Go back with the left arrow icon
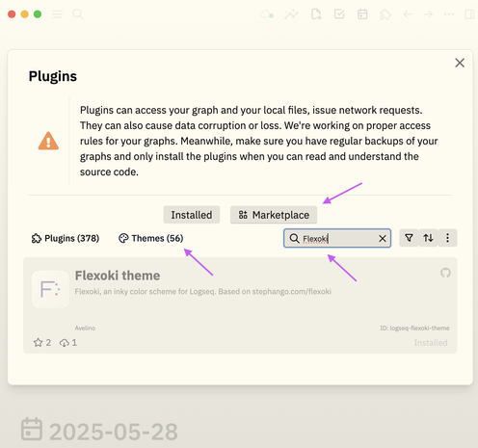The width and height of the screenshot is (478, 448). coord(408,14)
